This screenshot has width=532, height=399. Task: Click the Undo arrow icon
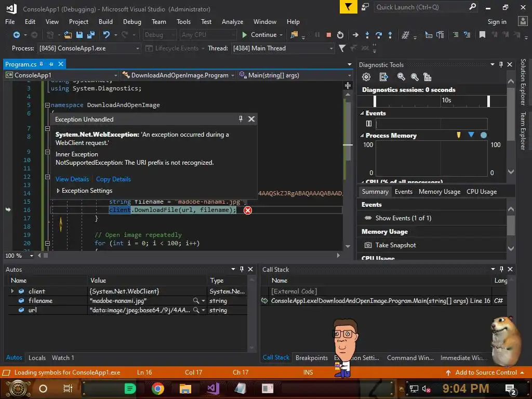[106, 35]
